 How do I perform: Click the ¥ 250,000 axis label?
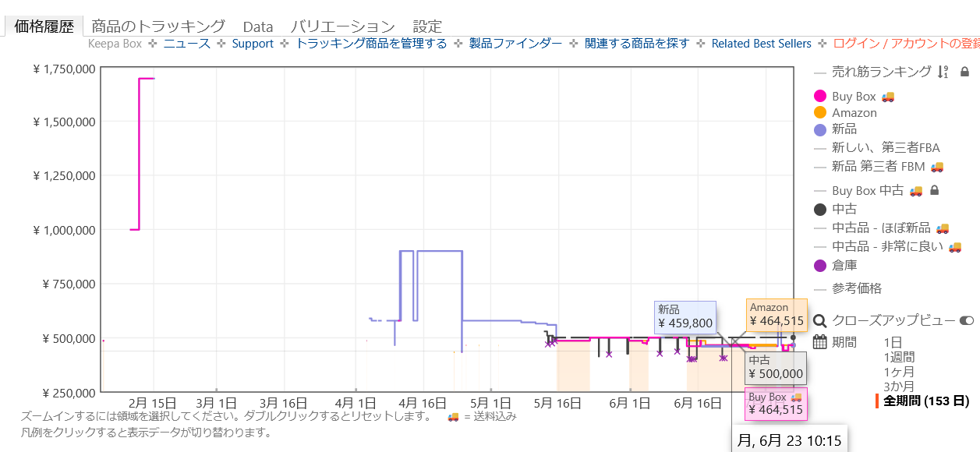click(69, 392)
